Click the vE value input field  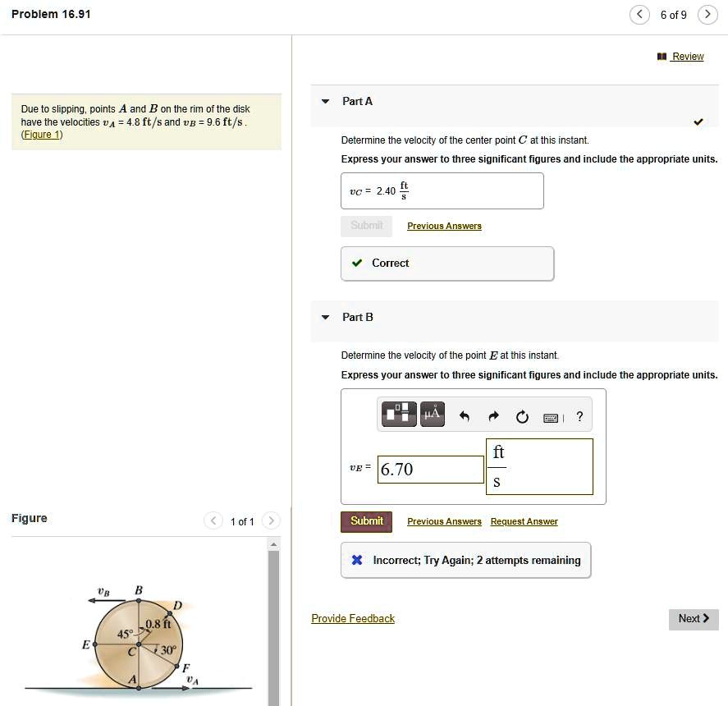pos(431,469)
